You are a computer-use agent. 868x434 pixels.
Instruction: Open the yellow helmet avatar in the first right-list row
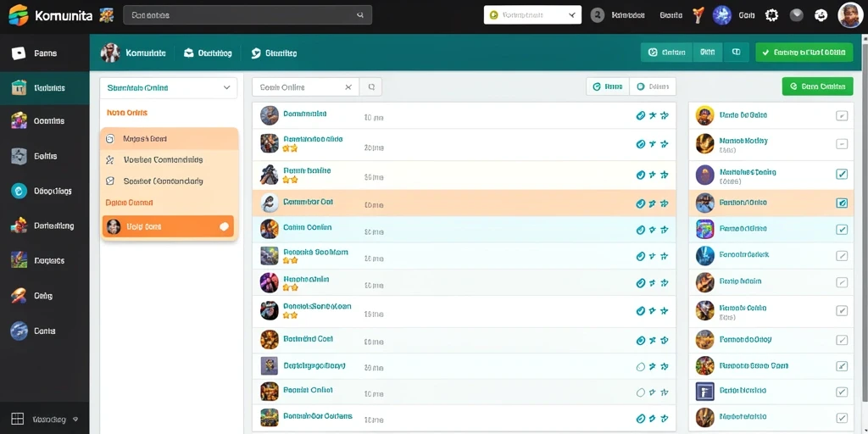pos(704,115)
